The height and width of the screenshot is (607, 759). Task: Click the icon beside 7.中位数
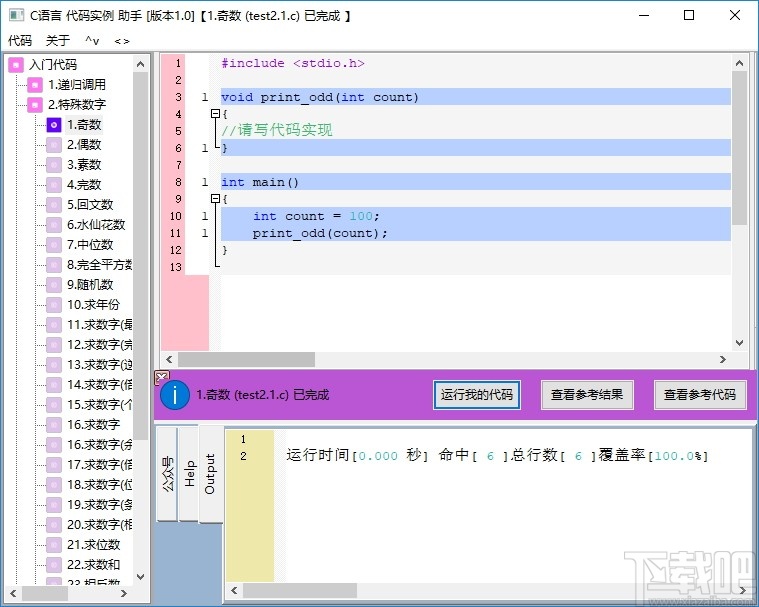pos(54,244)
